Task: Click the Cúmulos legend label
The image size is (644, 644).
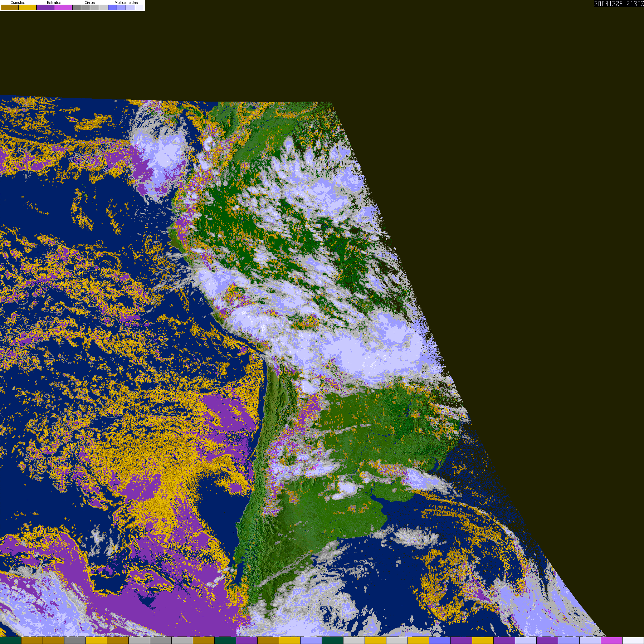Action: pos(18,3)
